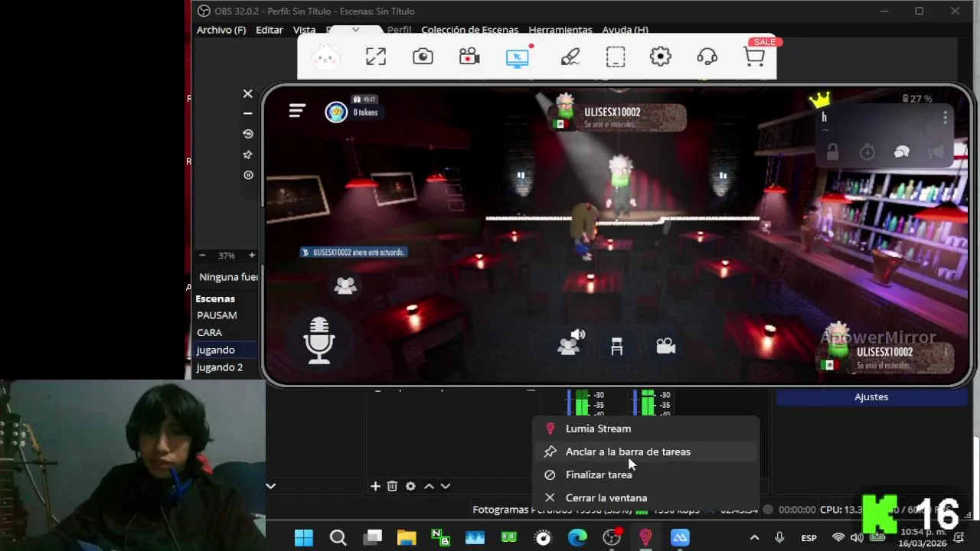980x551 pixels.
Task: Open the Ayuda (H) menu
Action: [x=626, y=30]
